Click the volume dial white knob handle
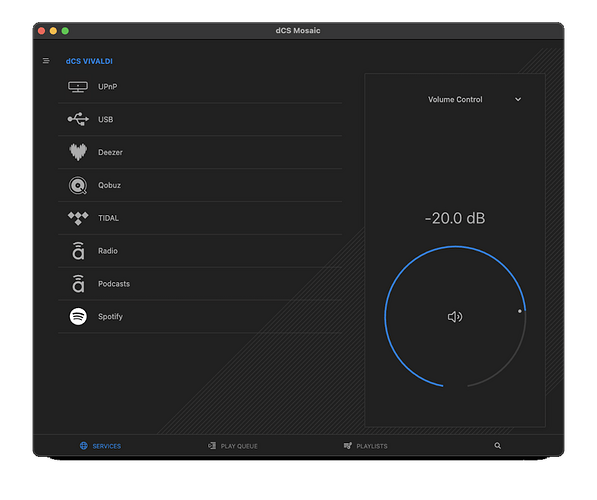 point(519,311)
